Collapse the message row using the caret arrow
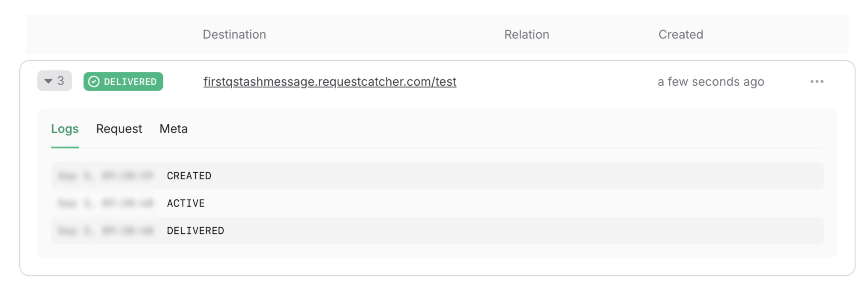Screen dimensions: 868x283 coord(48,81)
